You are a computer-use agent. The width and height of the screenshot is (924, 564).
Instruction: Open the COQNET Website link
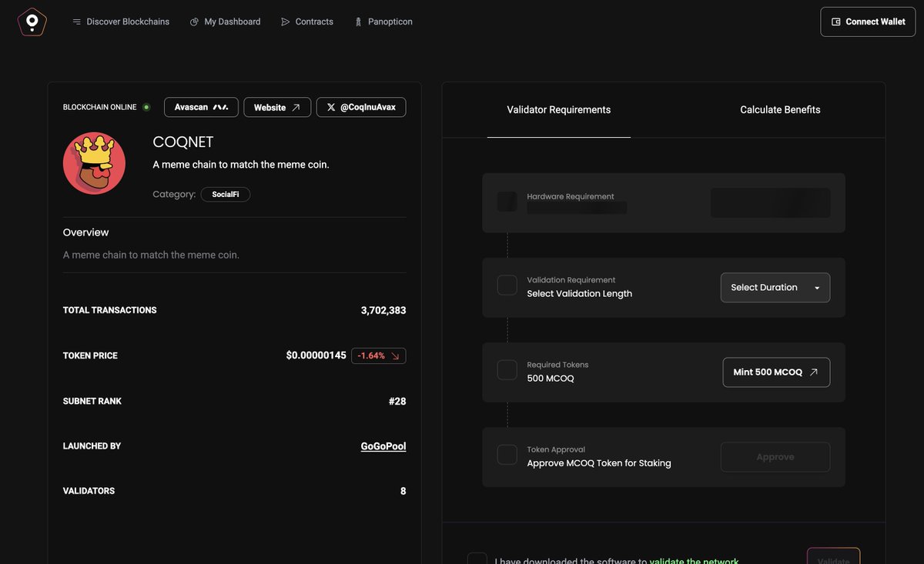click(277, 107)
